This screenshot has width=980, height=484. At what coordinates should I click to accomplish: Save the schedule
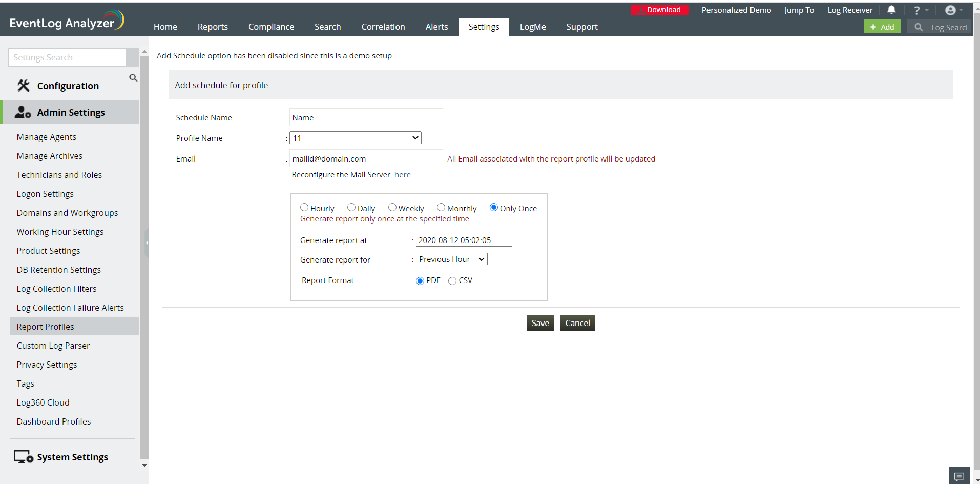click(540, 323)
